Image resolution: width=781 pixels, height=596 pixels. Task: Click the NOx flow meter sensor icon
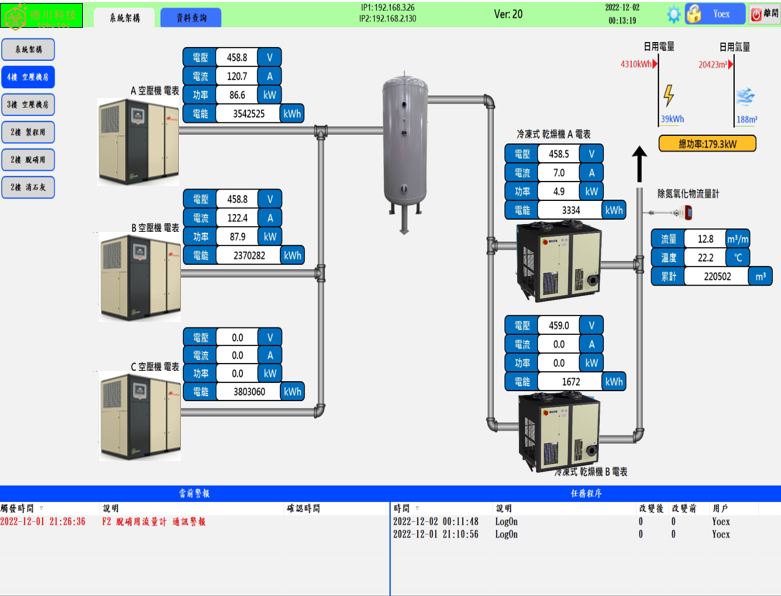(x=687, y=213)
